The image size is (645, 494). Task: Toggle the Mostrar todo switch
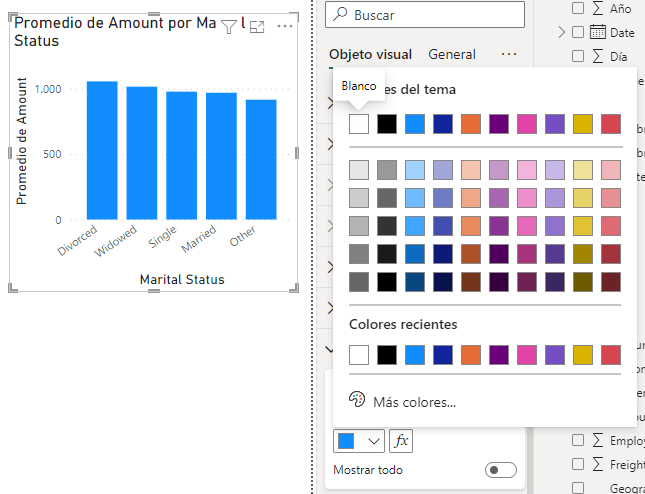(500, 470)
